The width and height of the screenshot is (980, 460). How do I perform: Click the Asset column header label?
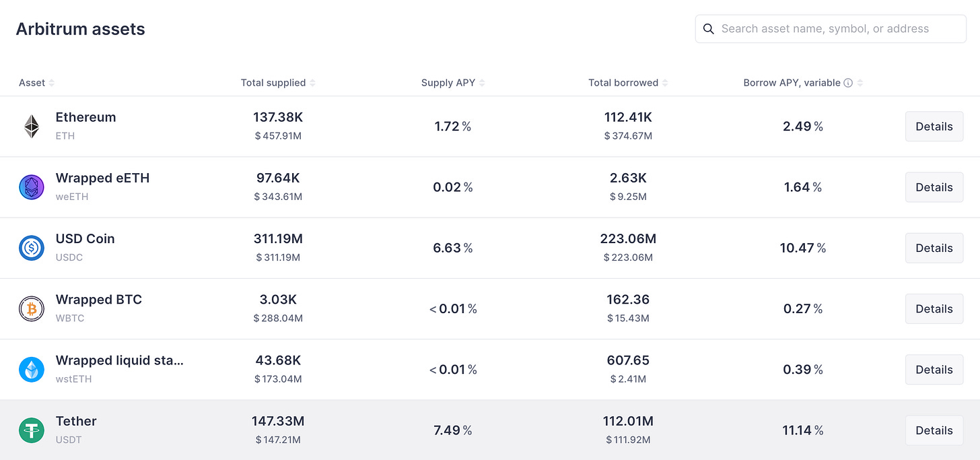point(32,83)
